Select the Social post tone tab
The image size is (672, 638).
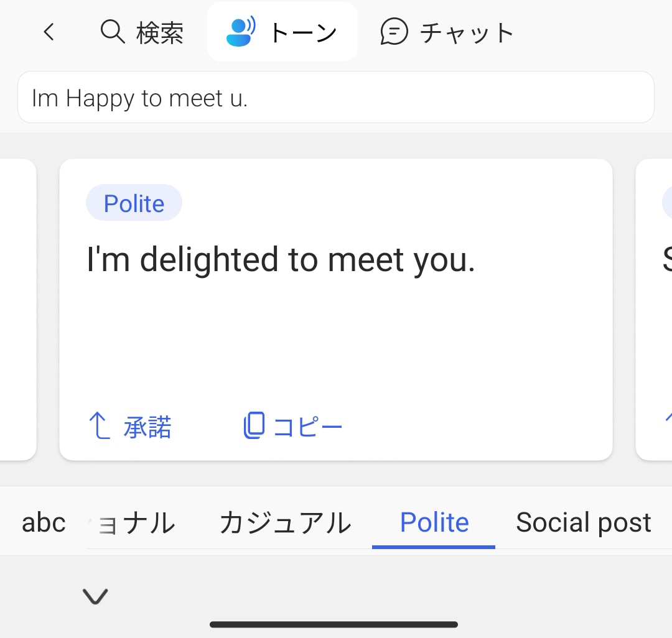point(583,523)
